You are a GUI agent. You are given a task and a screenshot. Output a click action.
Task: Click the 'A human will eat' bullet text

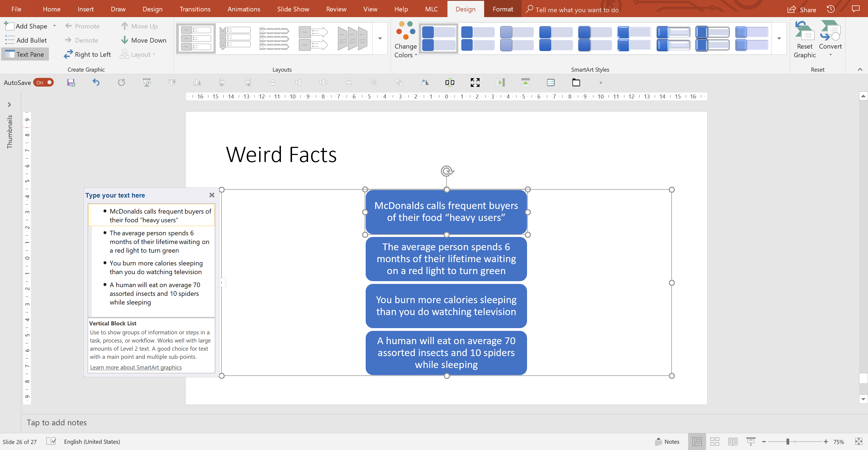pos(155,293)
